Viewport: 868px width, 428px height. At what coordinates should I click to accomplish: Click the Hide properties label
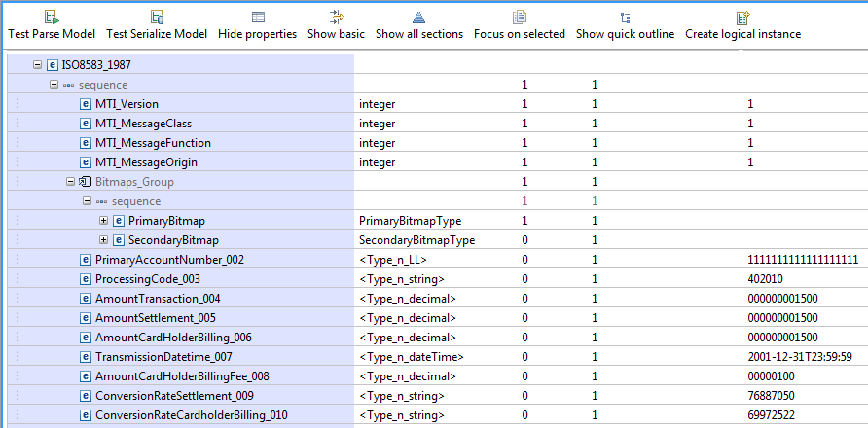pos(258,34)
